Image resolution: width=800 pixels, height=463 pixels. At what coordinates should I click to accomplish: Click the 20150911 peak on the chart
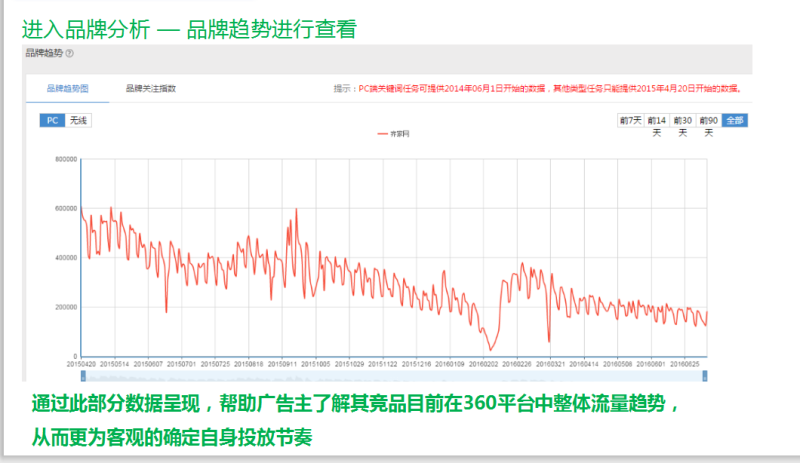(x=297, y=209)
